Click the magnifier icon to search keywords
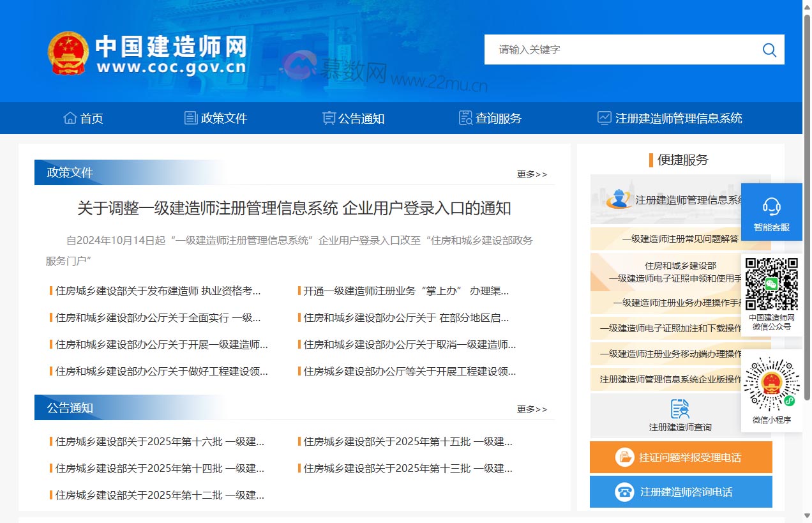This screenshot has width=812, height=523. (x=769, y=49)
